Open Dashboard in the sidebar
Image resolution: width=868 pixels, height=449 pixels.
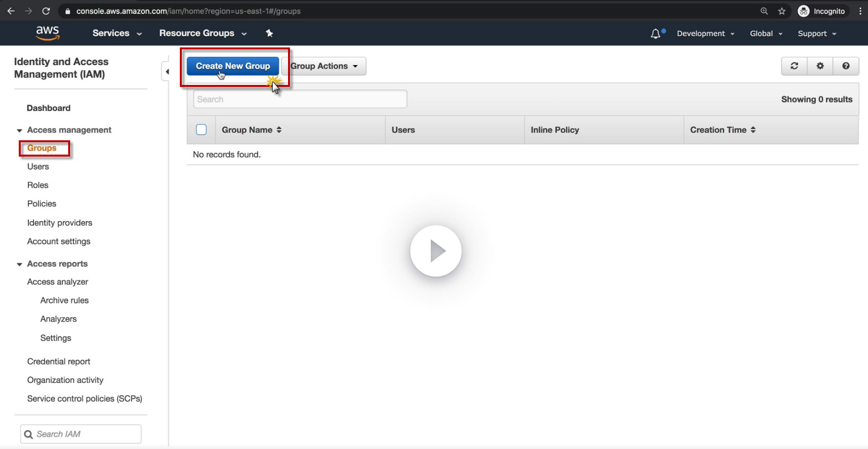tap(48, 108)
